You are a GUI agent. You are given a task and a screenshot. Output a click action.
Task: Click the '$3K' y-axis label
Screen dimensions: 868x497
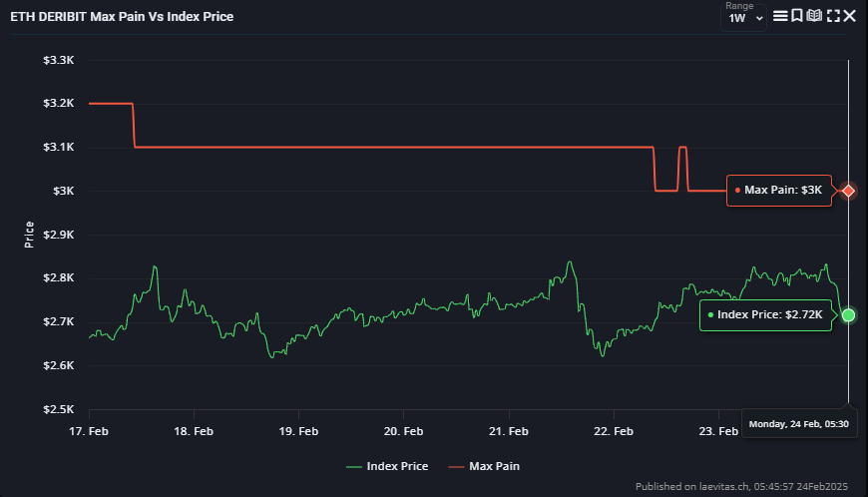(64, 191)
